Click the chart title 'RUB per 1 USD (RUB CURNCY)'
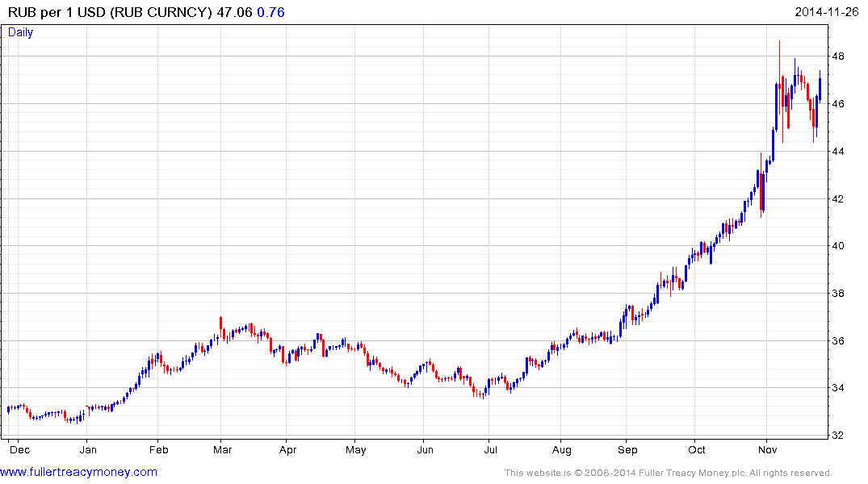This screenshot has height=484, width=868. point(110,12)
